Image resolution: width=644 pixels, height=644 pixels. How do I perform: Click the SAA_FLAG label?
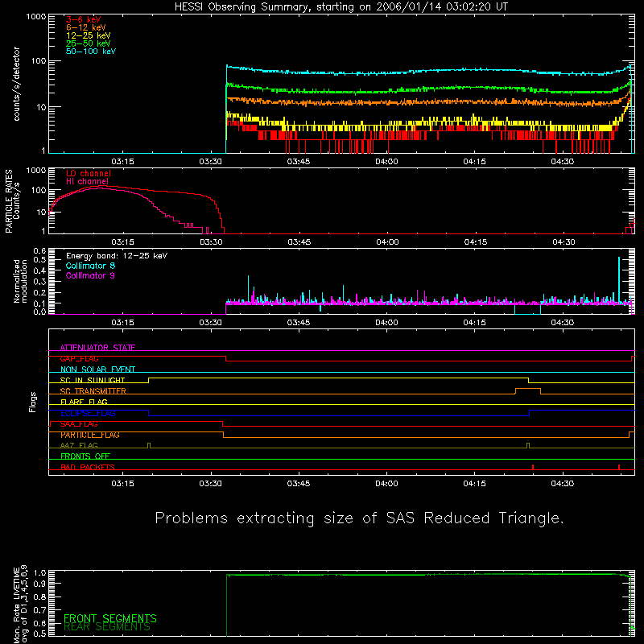[79, 424]
